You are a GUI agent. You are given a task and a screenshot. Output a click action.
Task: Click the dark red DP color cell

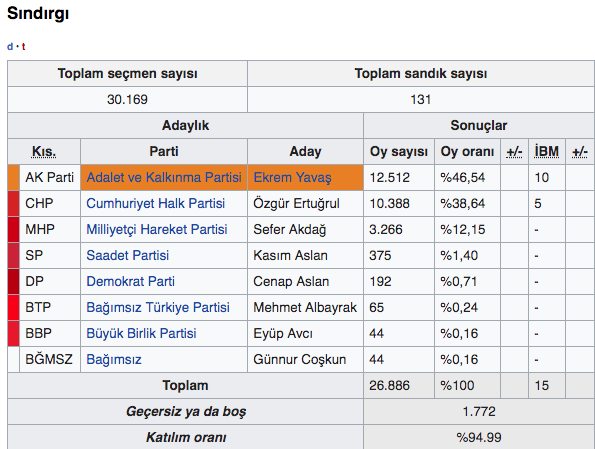13,281
